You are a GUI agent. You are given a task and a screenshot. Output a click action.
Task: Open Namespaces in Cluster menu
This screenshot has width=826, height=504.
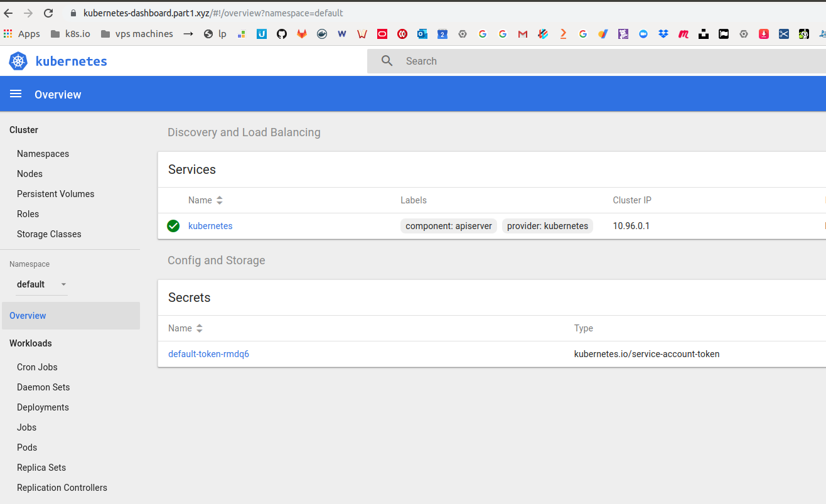click(x=43, y=154)
